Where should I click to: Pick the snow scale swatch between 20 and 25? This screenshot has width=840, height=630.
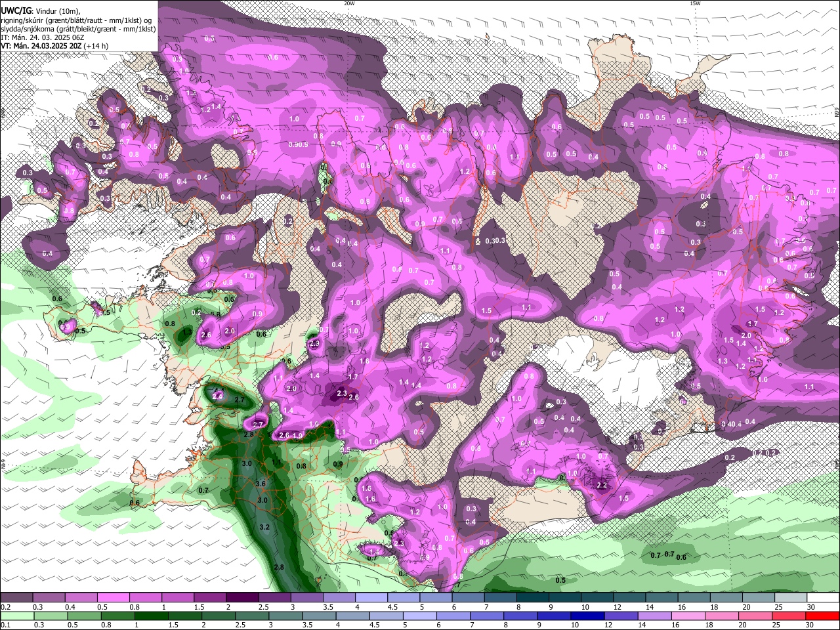(759, 597)
